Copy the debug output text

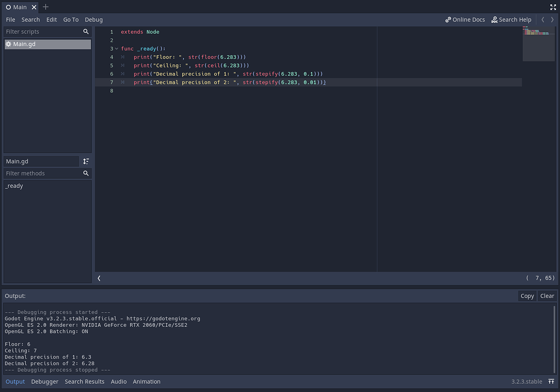(527, 295)
